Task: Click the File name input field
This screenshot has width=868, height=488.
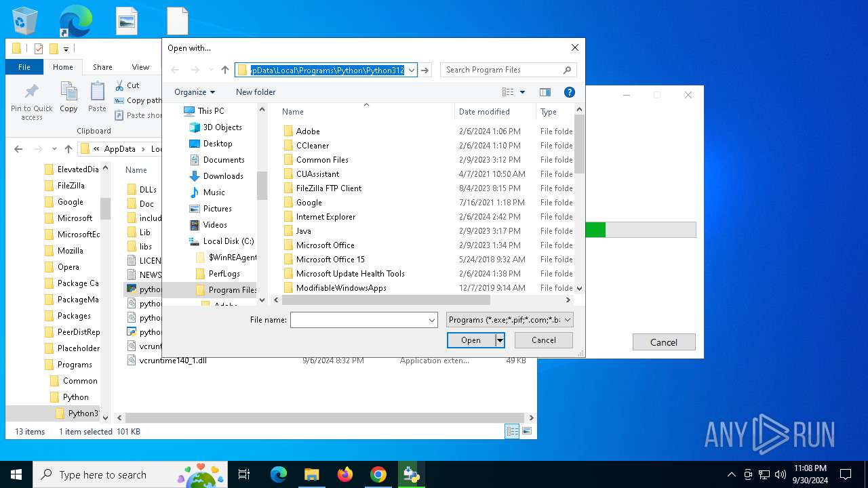Action: point(358,320)
